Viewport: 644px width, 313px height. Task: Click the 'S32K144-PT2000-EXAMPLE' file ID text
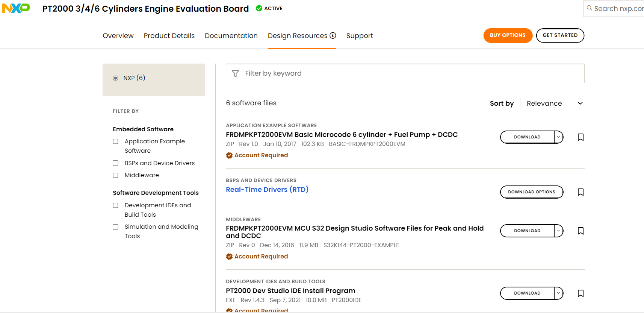361,245
